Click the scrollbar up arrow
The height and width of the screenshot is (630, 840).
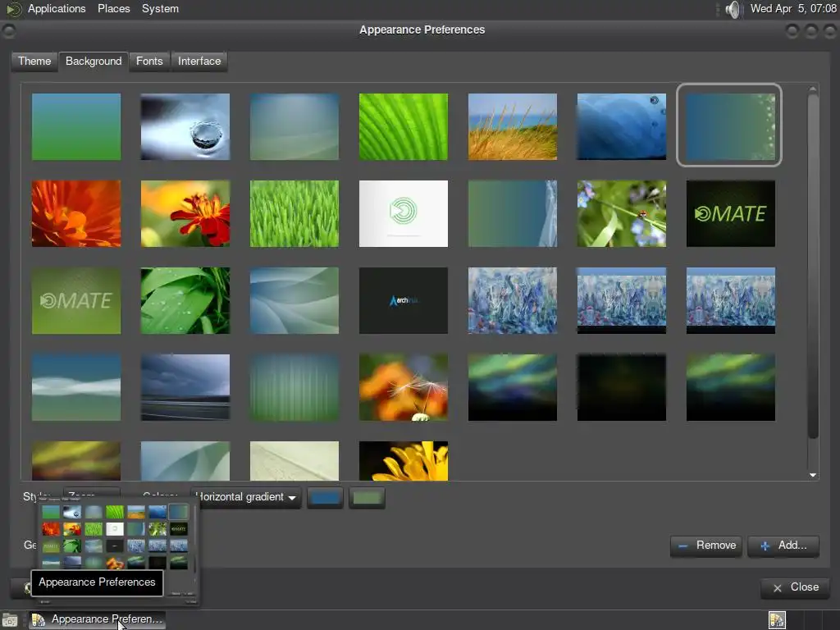click(813, 89)
